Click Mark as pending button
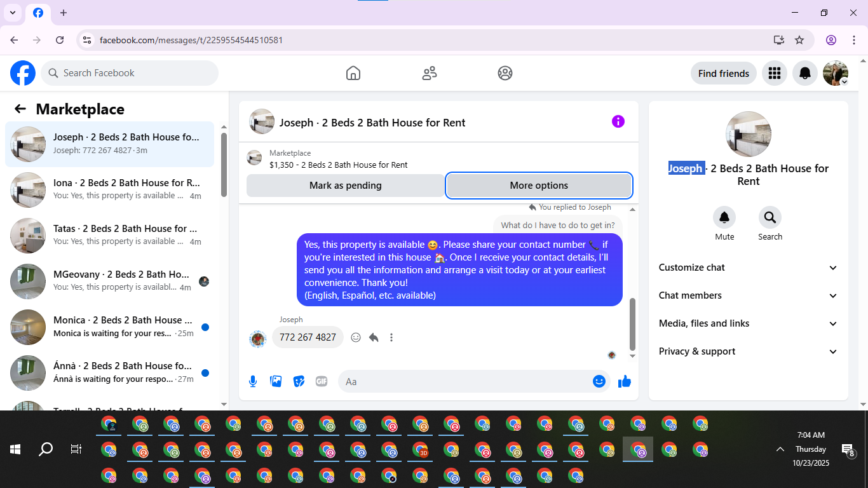The image size is (868, 488). point(345,186)
